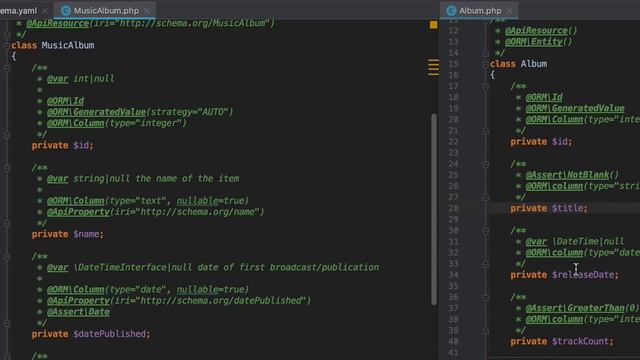640x360 pixels.
Task: Click the @ORM\Column(type="date") annotation in MusicAlbum.php
Action: click(x=148, y=289)
